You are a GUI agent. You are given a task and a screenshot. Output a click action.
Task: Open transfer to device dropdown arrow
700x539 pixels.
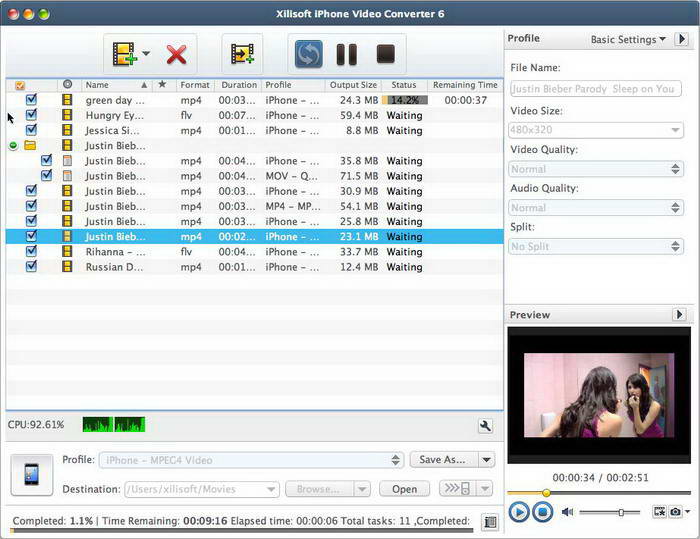pos(485,489)
